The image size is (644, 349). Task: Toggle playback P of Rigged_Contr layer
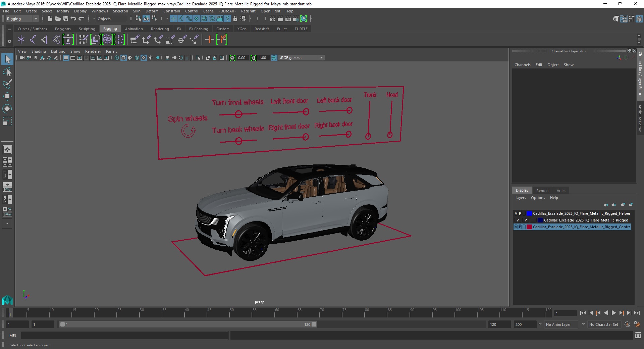(520, 227)
